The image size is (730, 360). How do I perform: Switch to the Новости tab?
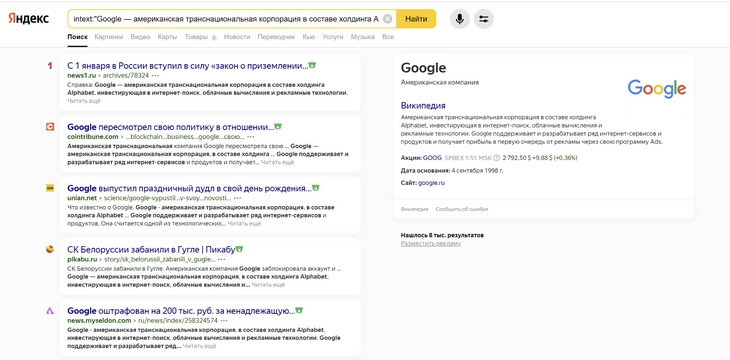click(x=237, y=37)
